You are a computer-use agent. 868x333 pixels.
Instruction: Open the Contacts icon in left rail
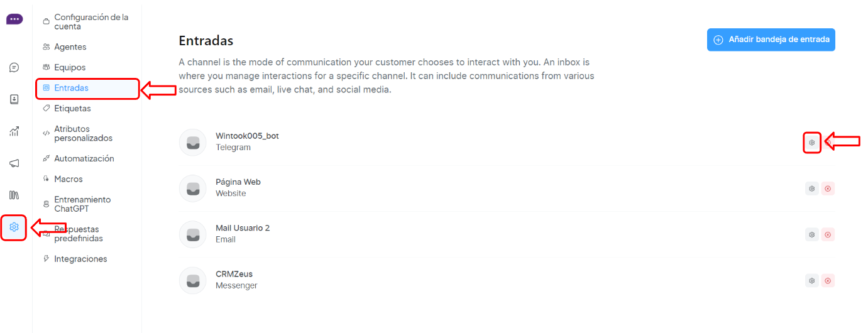[14, 99]
